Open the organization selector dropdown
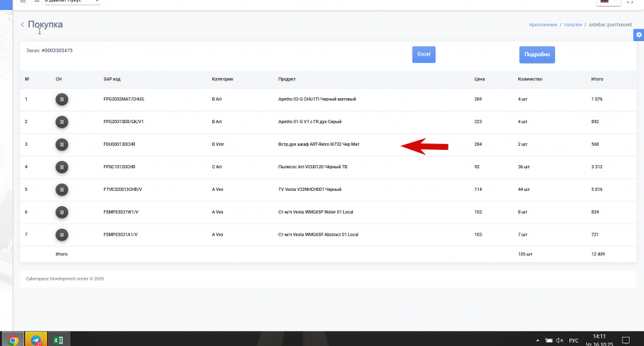 click(x=72, y=1)
